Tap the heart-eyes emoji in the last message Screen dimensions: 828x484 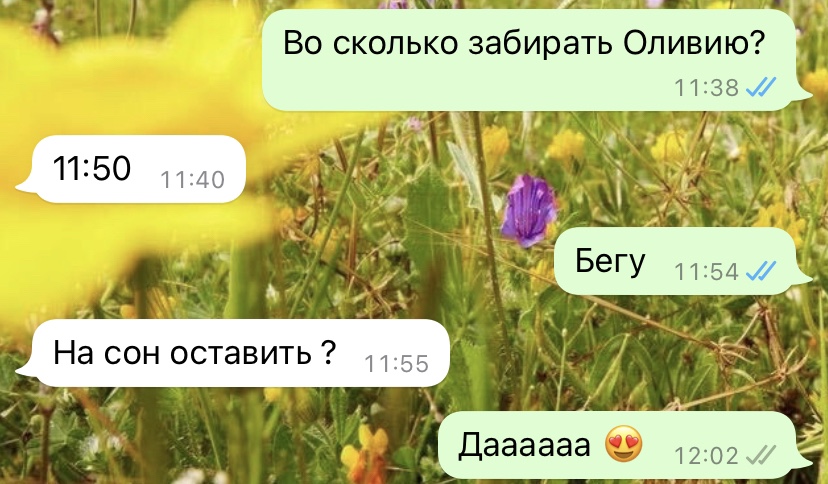624,444
